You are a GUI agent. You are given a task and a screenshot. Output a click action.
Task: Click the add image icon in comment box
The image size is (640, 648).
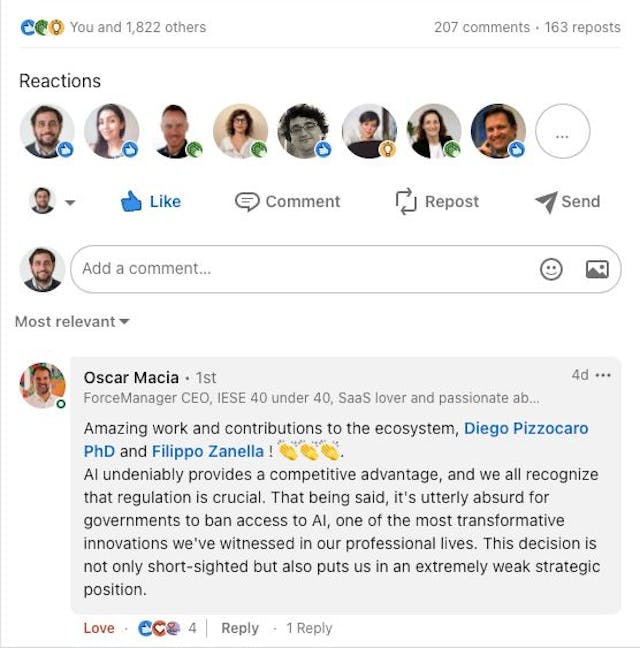(x=597, y=268)
